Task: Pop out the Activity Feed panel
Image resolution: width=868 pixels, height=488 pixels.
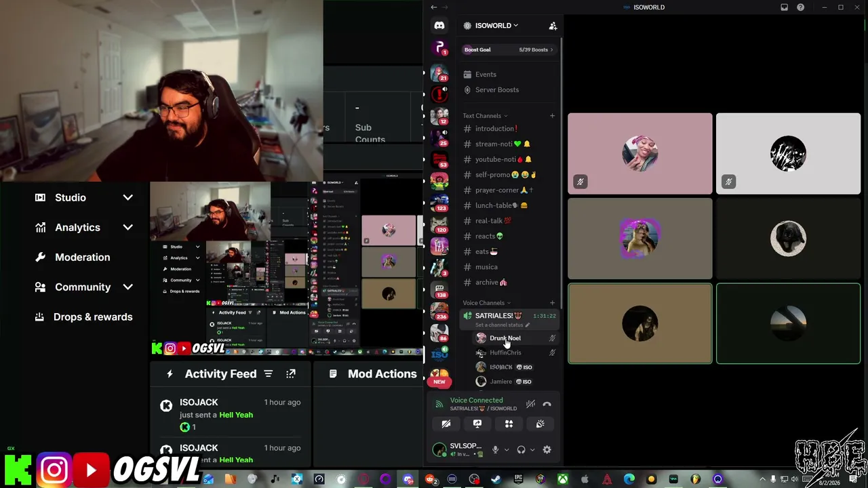Action: tap(291, 374)
